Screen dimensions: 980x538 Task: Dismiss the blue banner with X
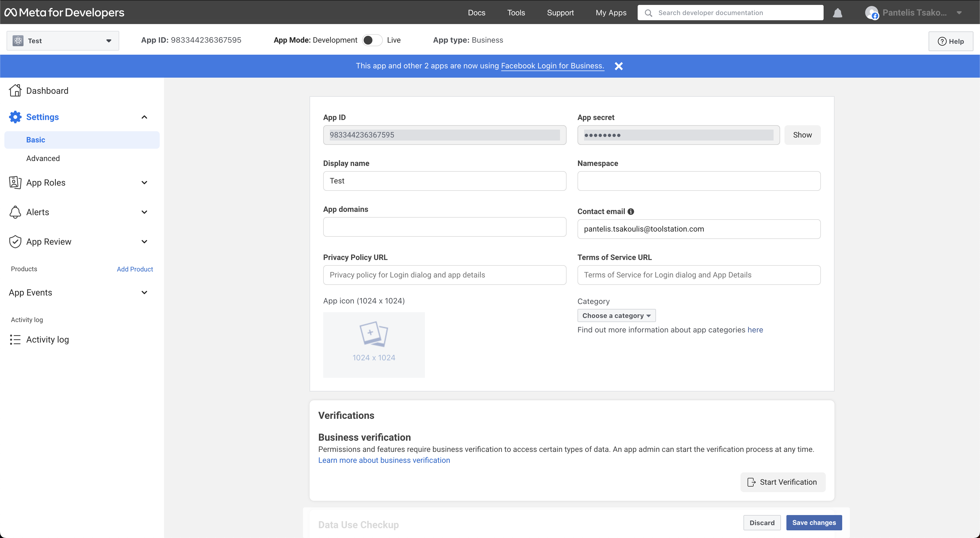(619, 66)
